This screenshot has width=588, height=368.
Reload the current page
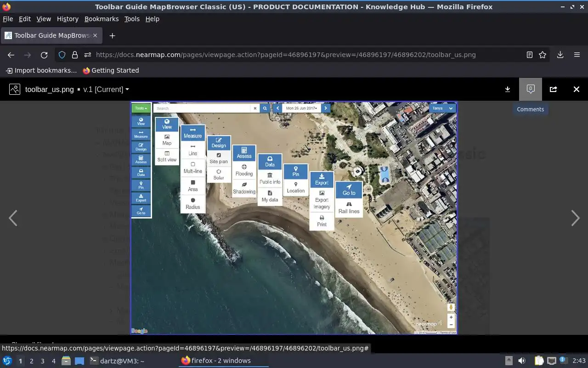[x=44, y=55]
